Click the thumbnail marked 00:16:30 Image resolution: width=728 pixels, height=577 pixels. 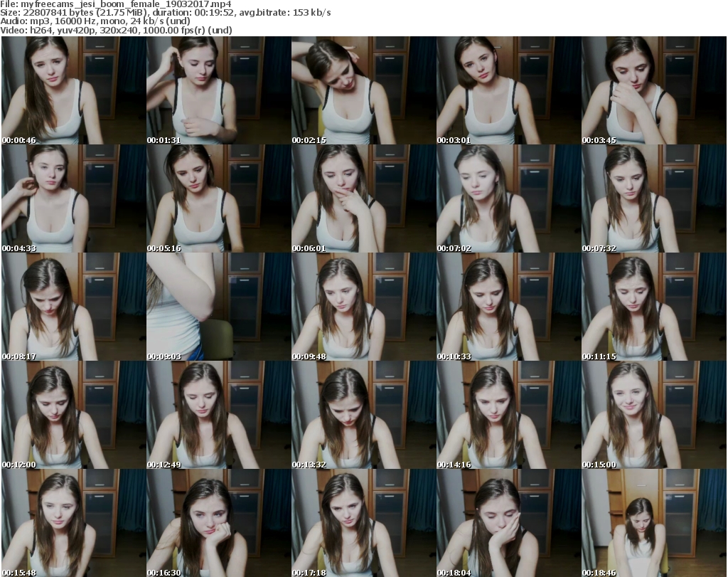click(218, 523)
